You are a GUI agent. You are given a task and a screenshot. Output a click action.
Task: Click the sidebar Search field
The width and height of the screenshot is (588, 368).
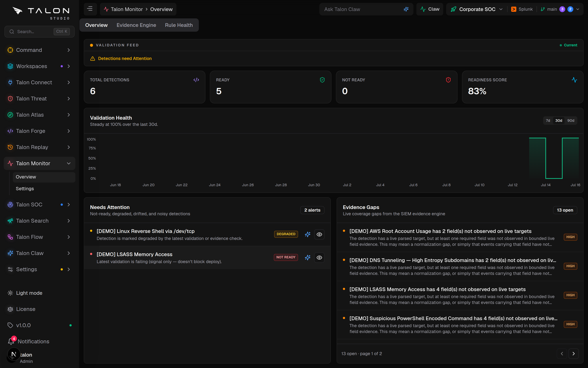tap(39, 31)
